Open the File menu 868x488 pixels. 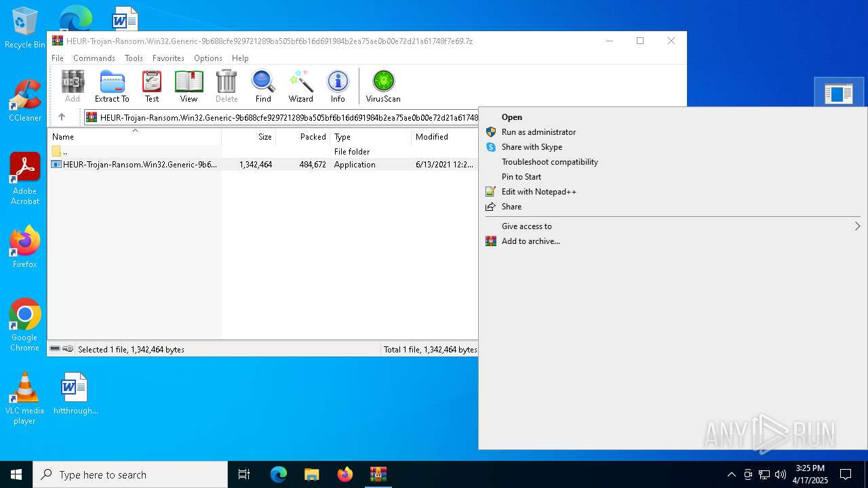(58, 58)
